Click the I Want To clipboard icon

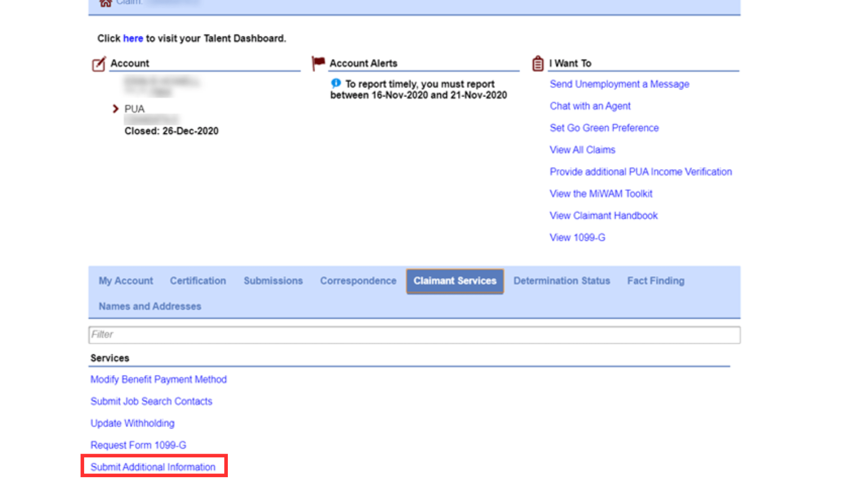[538, 63]
